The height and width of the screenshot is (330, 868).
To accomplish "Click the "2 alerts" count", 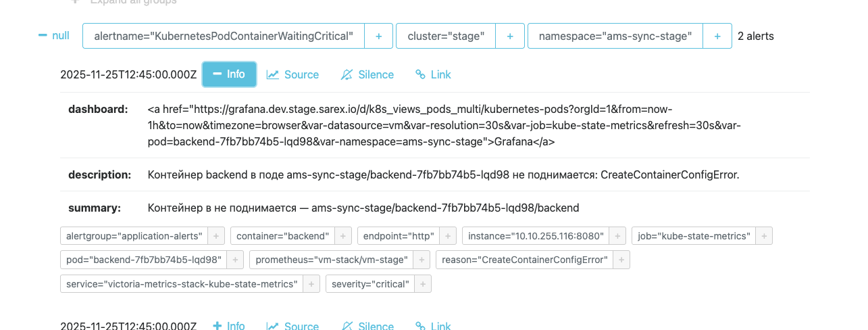I will click(x=756, y=36).
